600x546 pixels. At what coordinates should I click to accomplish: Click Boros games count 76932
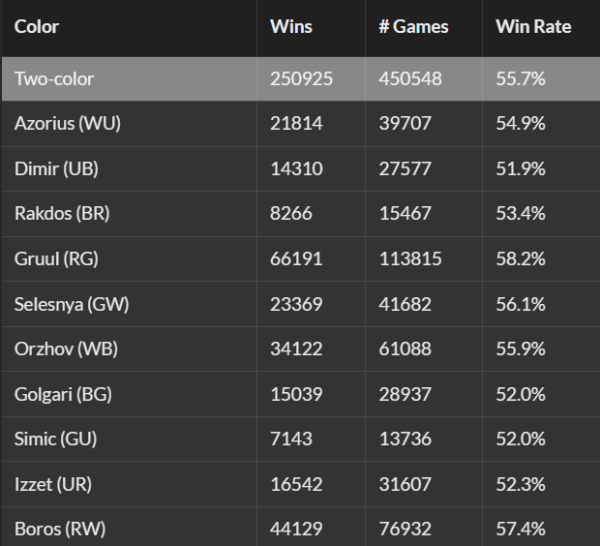tap(405, 529)
